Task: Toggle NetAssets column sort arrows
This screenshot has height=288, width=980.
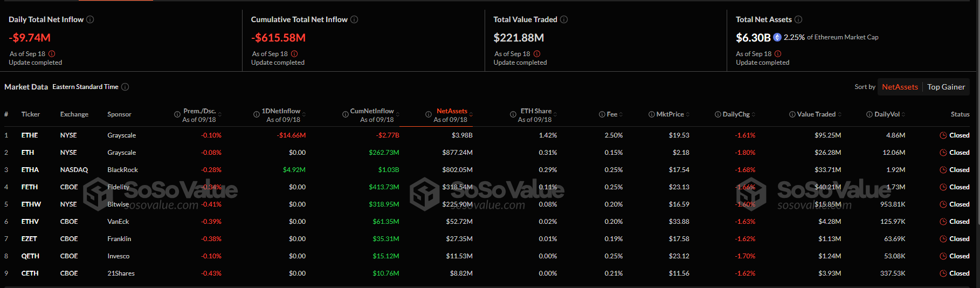Action: coord(471,114)
